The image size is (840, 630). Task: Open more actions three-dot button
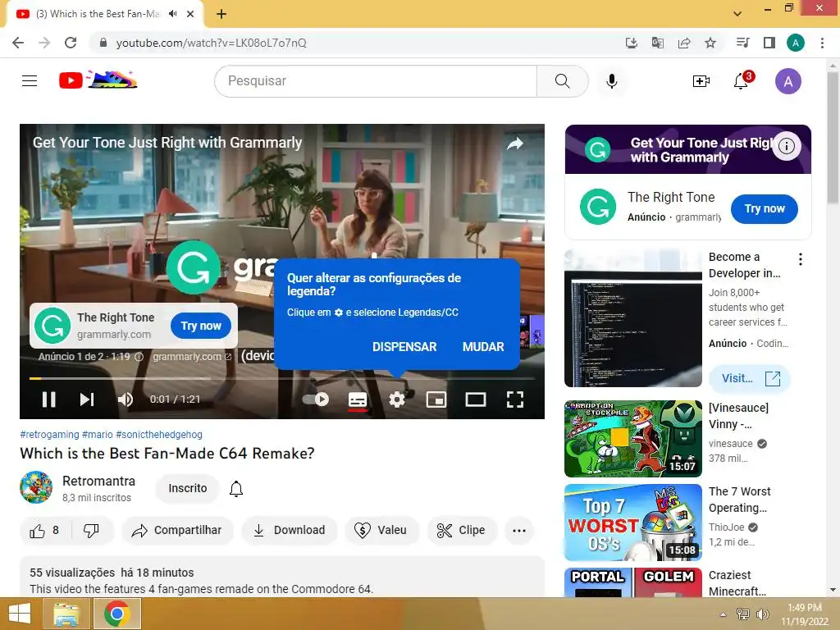pyautogui.click(x=519, y=531)
